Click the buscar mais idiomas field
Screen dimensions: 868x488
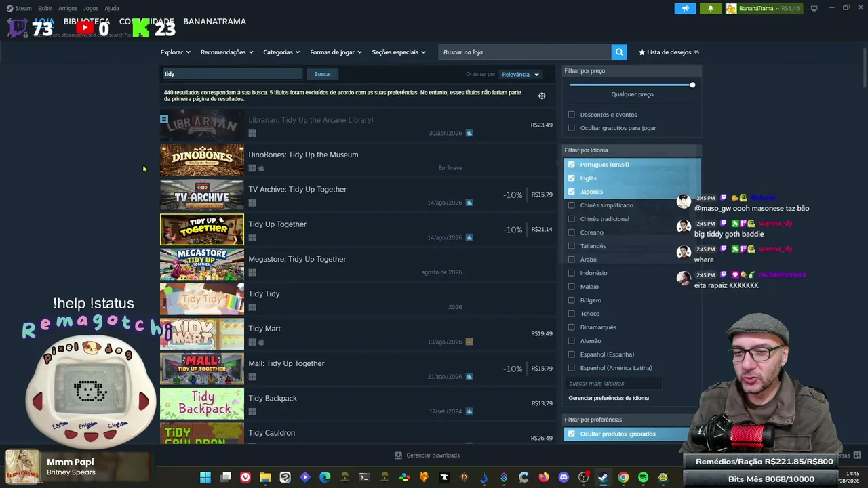614,384
